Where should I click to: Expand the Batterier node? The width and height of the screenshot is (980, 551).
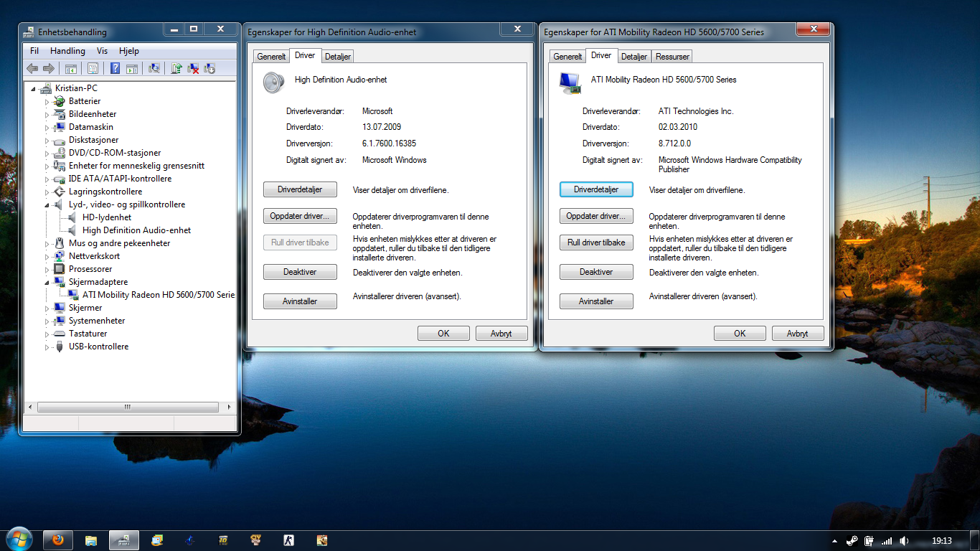pyautogui.click(x=47, y=101)
